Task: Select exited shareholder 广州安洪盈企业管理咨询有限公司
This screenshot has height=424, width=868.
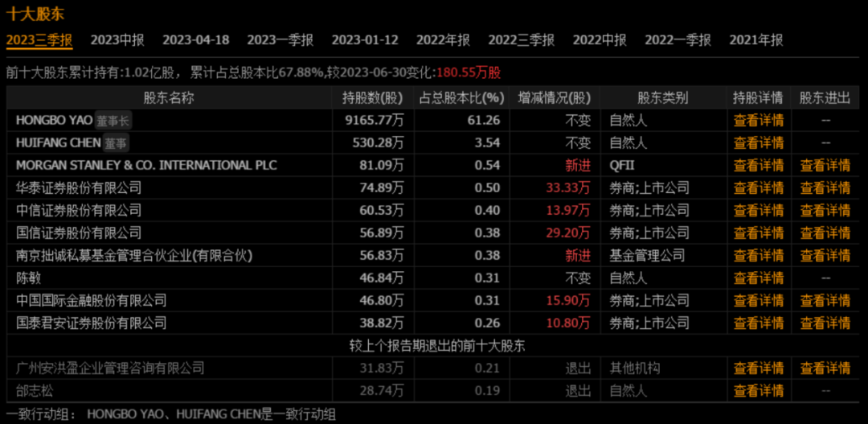Action: tap(110, 368)
